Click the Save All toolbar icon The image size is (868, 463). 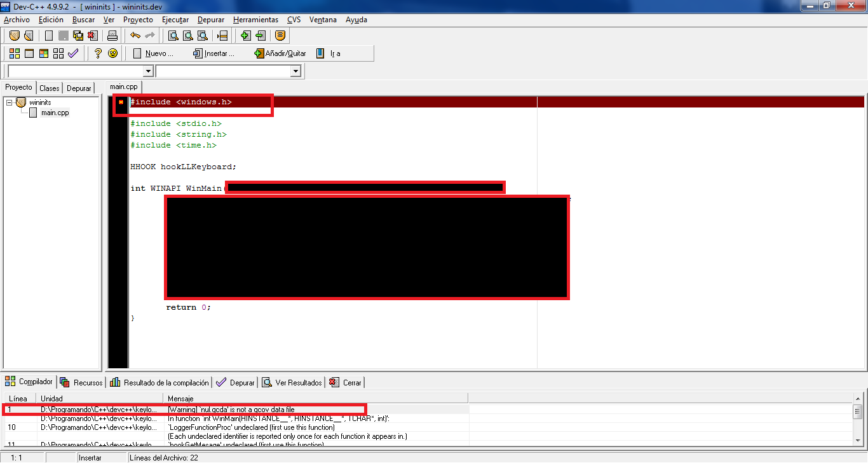[78, 36]
